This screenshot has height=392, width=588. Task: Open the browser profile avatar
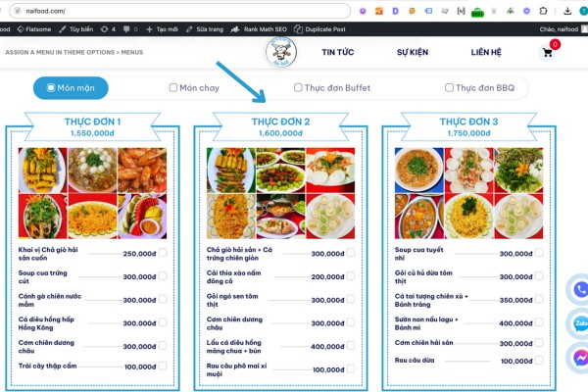point(584,11)
